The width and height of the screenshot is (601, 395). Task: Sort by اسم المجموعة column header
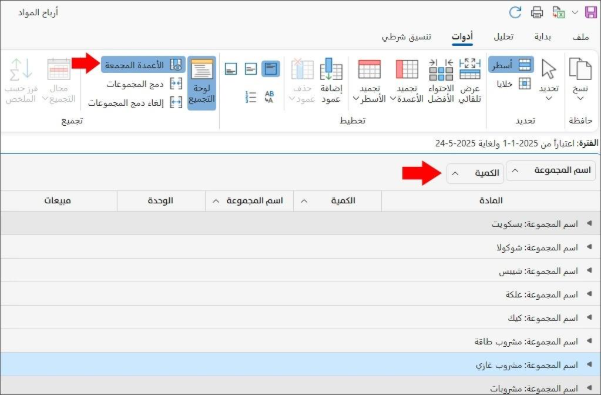click(250, 201)
